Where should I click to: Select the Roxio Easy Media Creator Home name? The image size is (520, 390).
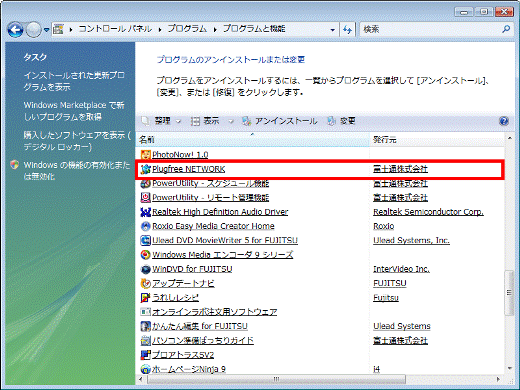213,226
